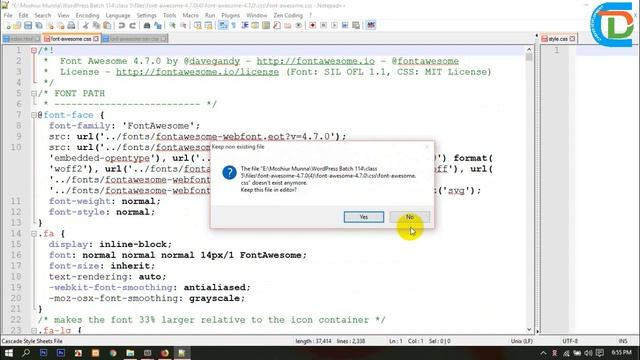Viewport: 640px width, 360px height.
Task: Click the editor scrollbar down arrow
Action: 529,329
